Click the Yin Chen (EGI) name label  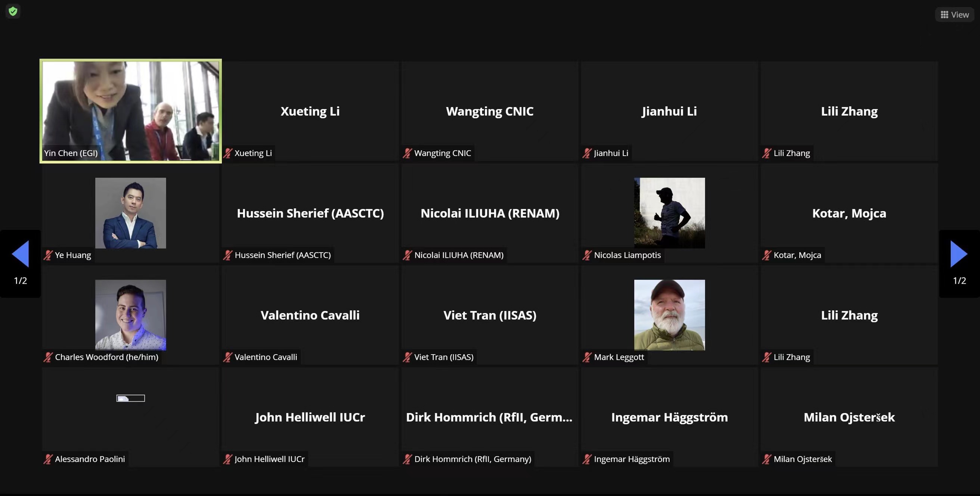pyautogui.click(x=71, y=153)
